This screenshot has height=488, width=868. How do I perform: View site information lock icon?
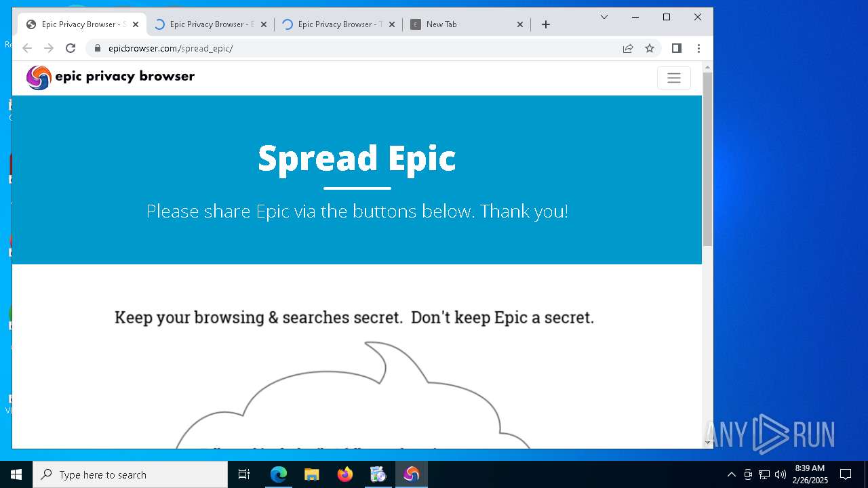click(x=98, y=48)
